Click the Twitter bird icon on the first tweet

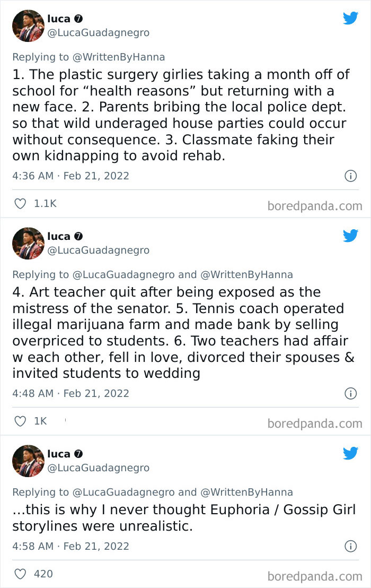point(350,18)
